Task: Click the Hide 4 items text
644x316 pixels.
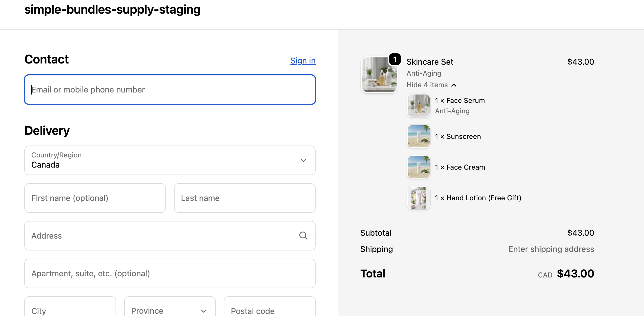Action: click(427, 85)
